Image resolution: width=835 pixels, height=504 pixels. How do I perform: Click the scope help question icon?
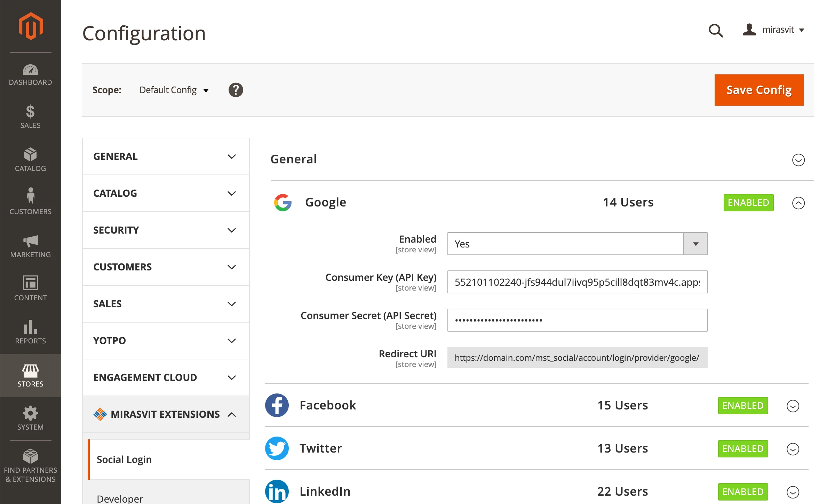[x=236, y=90]
